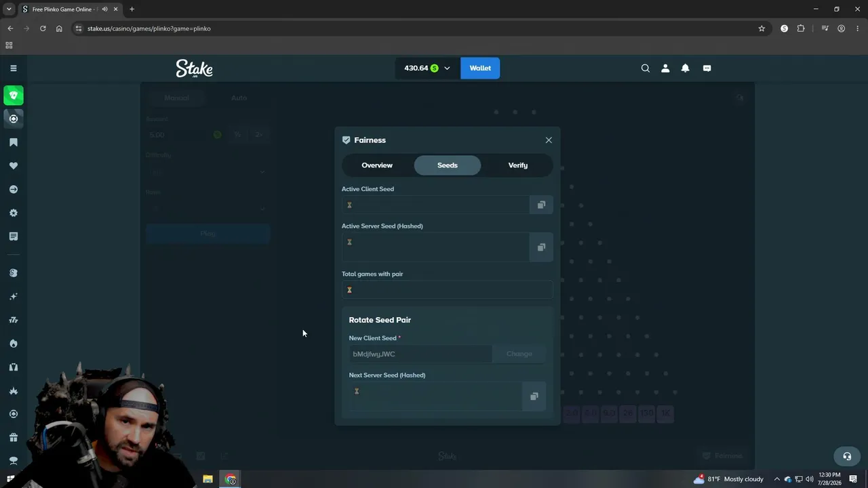This screenshot has width=868, height=488.
Task: Copy the Active Client Seed
Action: click(x=541, y=205)
